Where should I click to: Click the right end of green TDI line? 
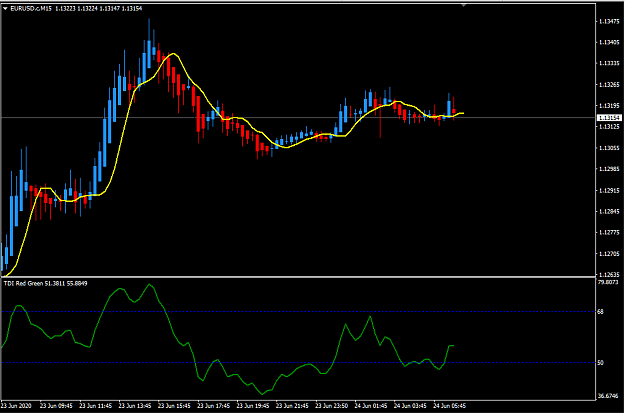coord(453,345)
